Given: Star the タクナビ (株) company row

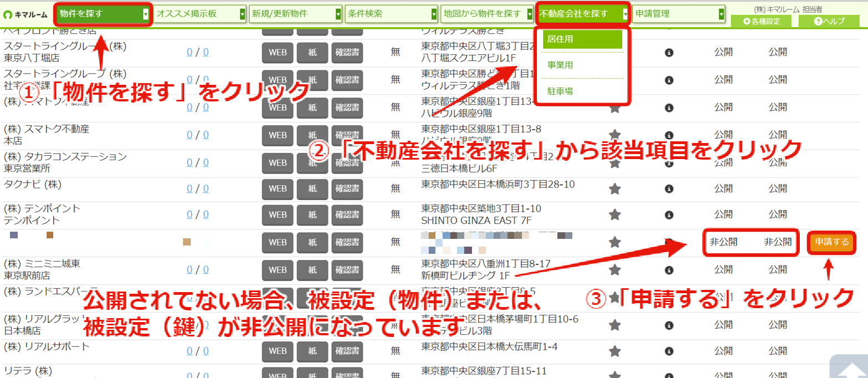Looking at the screenshot, I should coord(615,188).
